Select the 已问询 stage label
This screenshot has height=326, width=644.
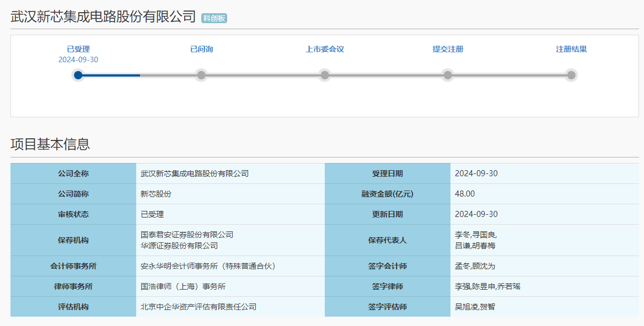click(201, 49)
